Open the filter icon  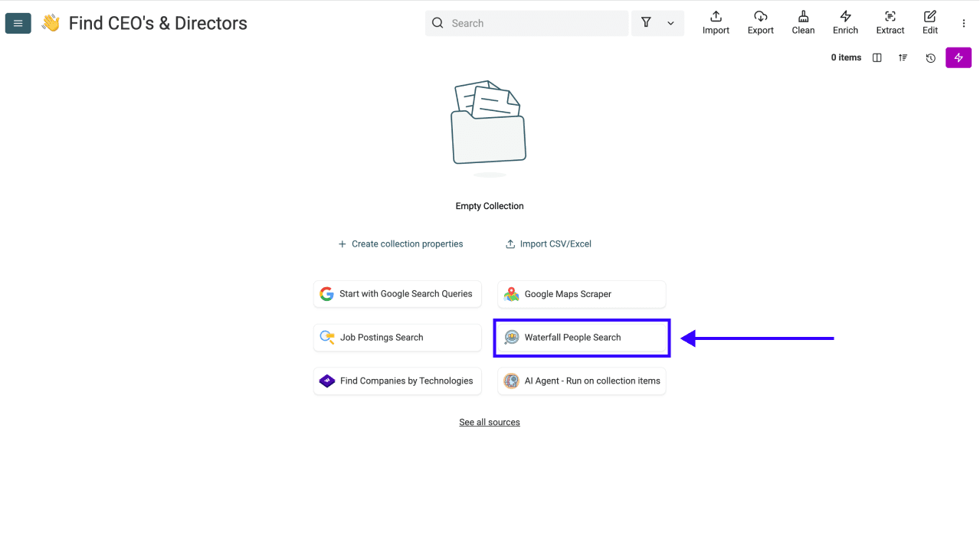click(647, 23)
